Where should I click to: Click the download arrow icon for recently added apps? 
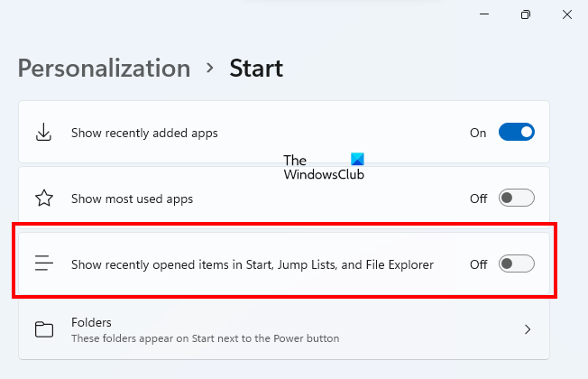pos(43,133)
